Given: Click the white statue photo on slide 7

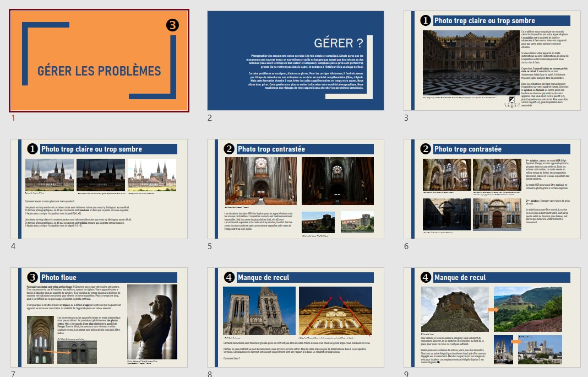Looking at the screenshot, I should pos(152,321).
